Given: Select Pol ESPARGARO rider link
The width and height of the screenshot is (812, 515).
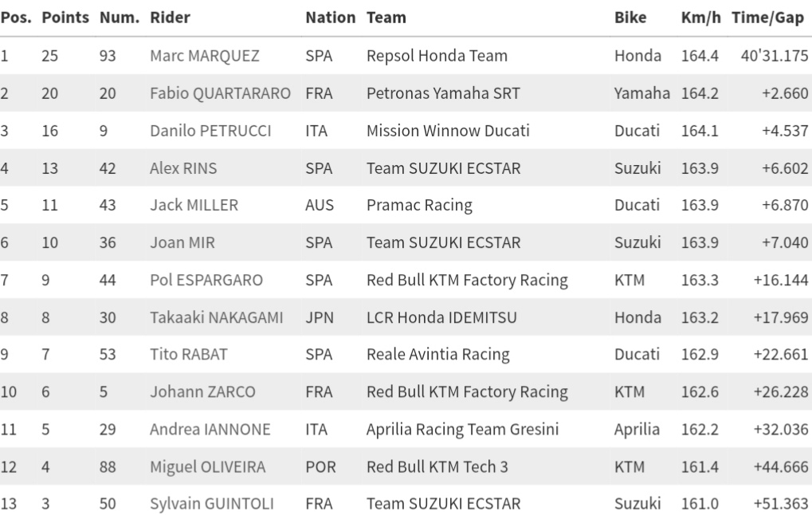Looking at the screenshot, I should pyautogui.click(x=206, y=280).
